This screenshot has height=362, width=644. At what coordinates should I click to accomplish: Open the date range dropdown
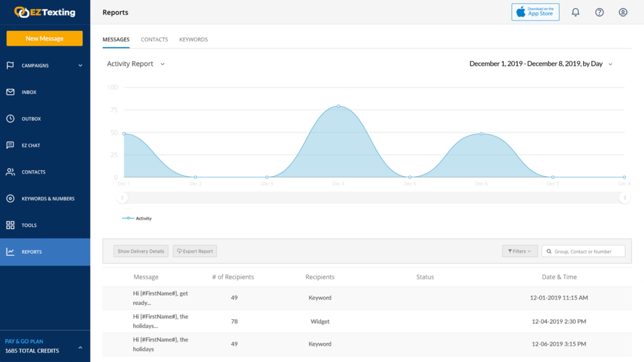pyautogui.click(x=541, y=63)
